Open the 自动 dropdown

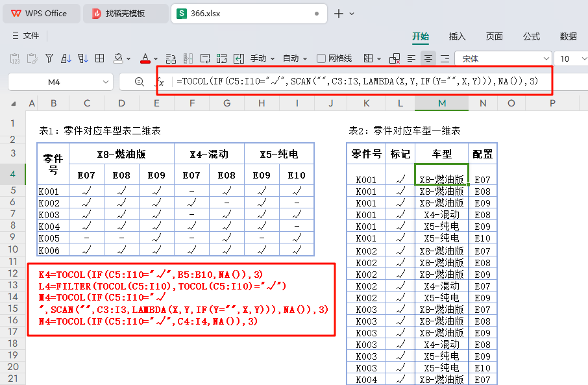tap(295, 58)
